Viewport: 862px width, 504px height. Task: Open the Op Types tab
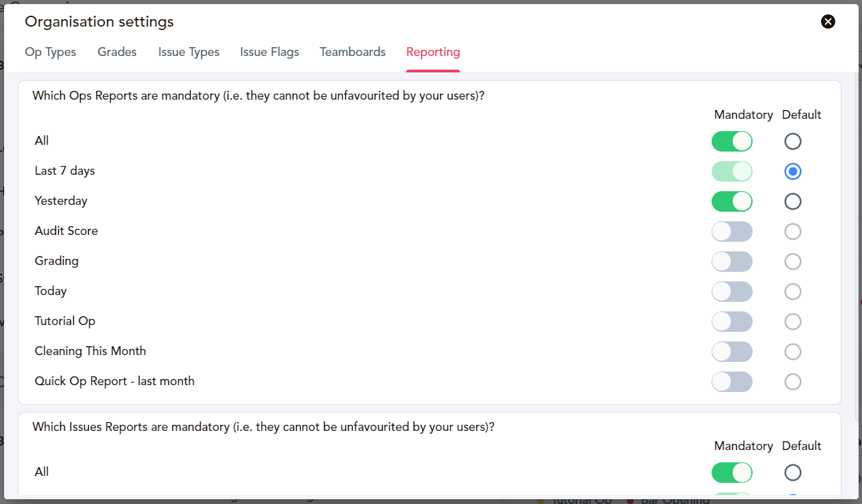point(51,52)
